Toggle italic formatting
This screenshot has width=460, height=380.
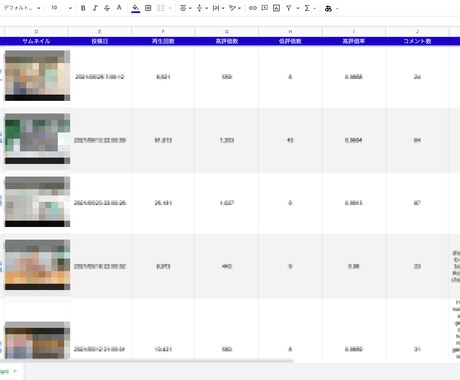(x=95, y=8)
